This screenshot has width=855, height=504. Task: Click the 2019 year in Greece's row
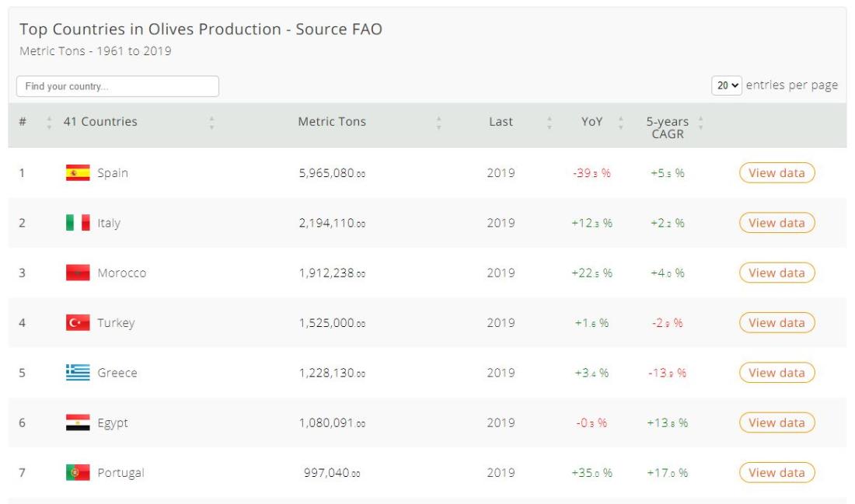(x=501, y=374)
